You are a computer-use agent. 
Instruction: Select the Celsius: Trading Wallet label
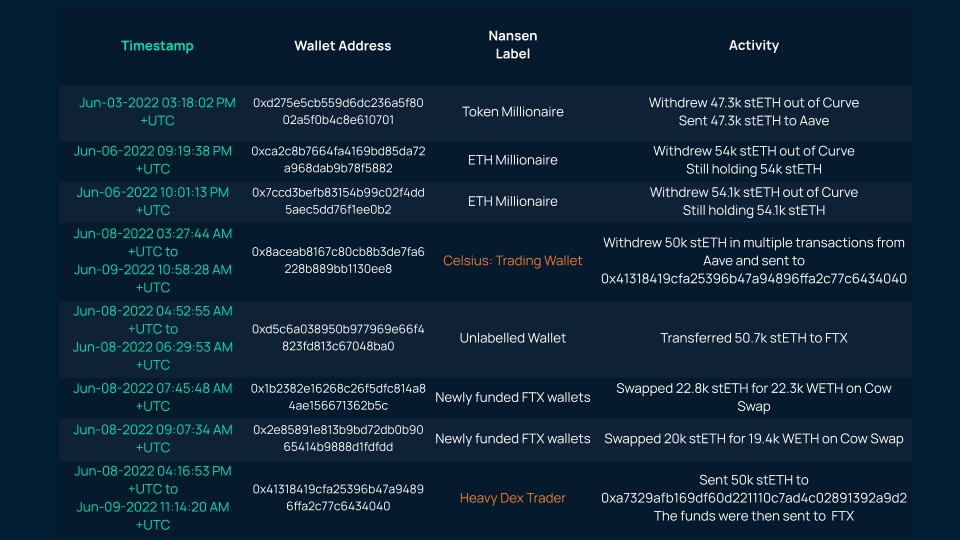[x=513, y=261]
